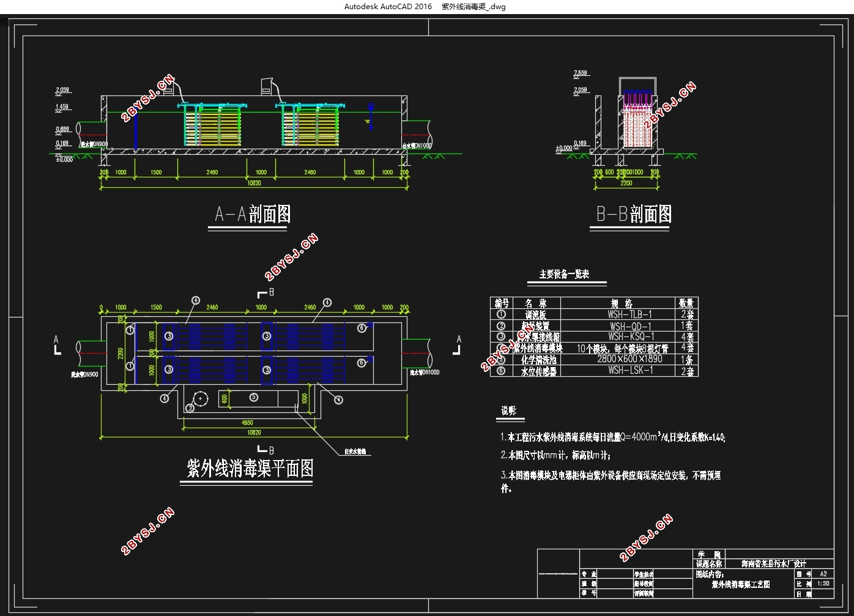Click the '评阅教师' label in title block
Screen dimensions: 854x616
(x=644, y=593)
